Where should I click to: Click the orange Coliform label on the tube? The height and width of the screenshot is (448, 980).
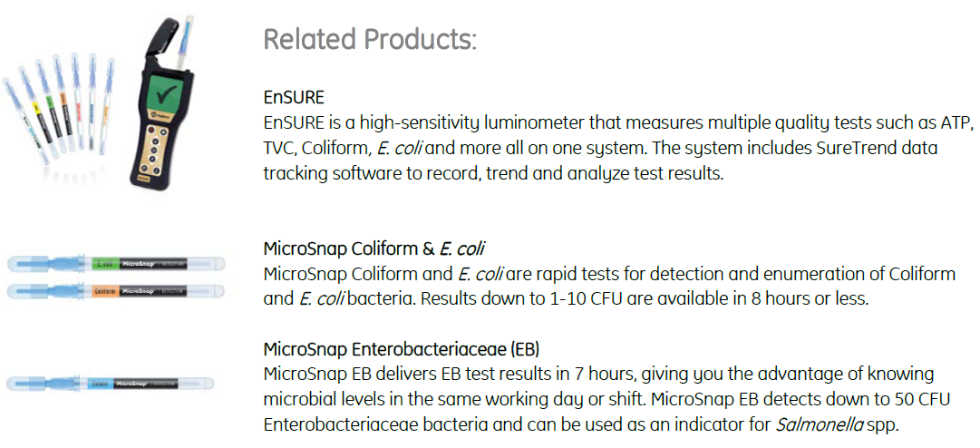pos(105,291)
